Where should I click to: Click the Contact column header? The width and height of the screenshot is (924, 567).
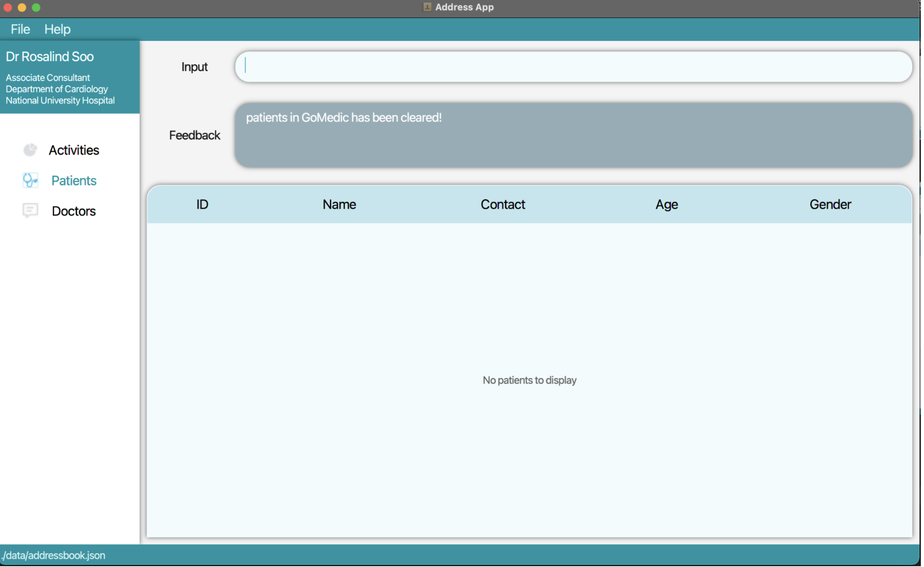click(x=502, y=205)
